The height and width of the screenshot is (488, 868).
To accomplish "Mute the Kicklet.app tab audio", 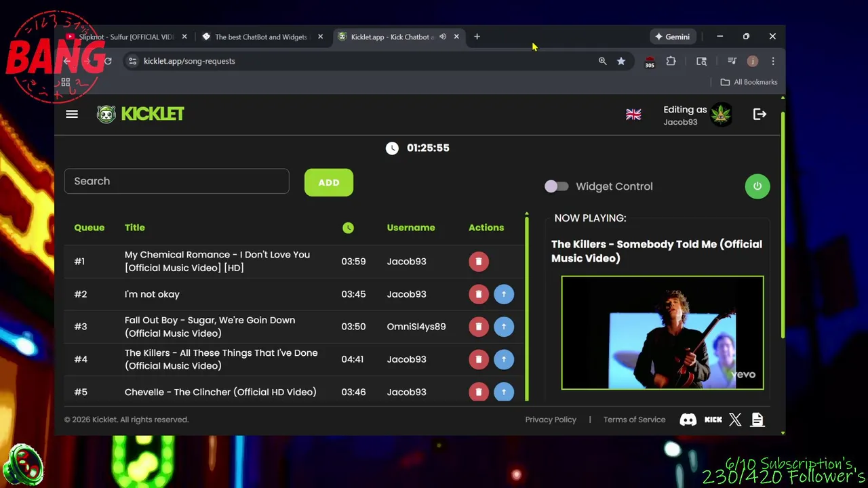I will point(443,37).
